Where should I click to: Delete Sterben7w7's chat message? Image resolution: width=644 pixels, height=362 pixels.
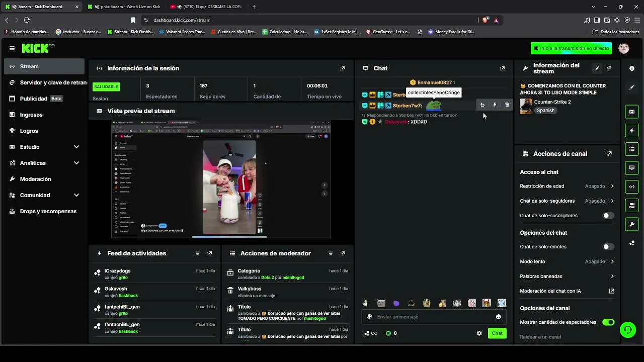coord(507,105)
